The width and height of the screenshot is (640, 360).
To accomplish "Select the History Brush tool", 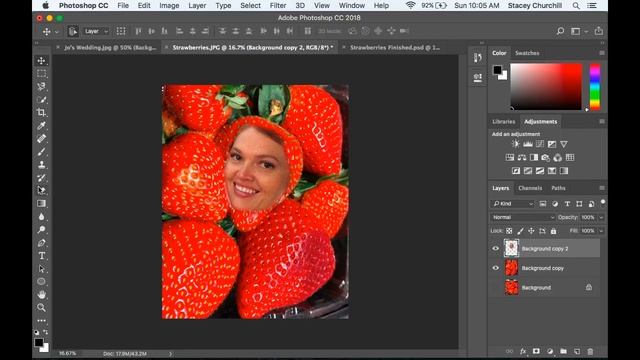I will 41,178.
